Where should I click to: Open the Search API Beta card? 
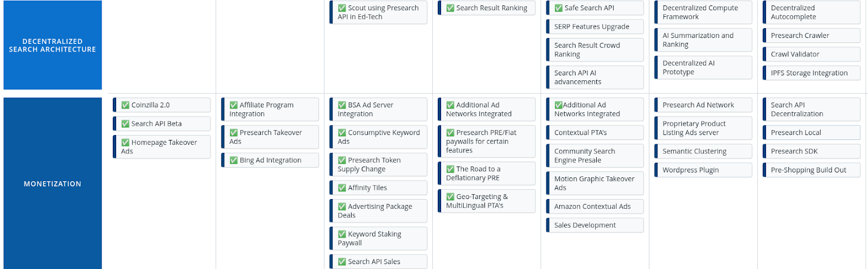pyautogui.click(x=162, y=124)
